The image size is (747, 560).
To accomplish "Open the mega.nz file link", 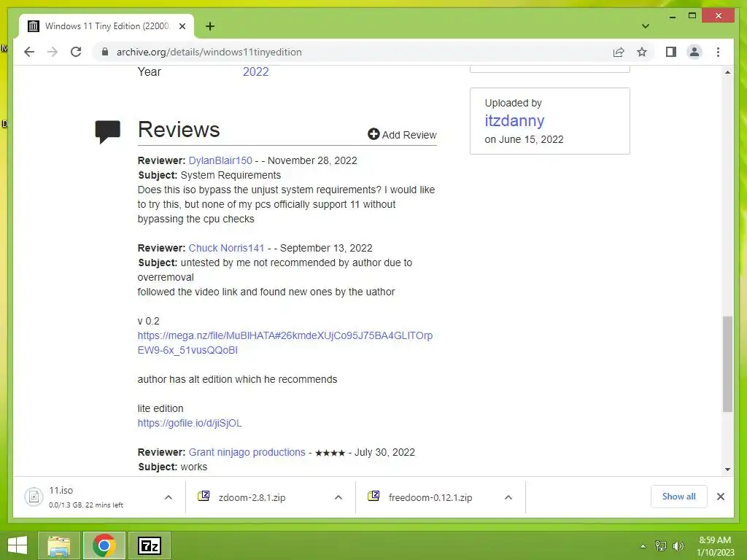I will tap(285, 343).
